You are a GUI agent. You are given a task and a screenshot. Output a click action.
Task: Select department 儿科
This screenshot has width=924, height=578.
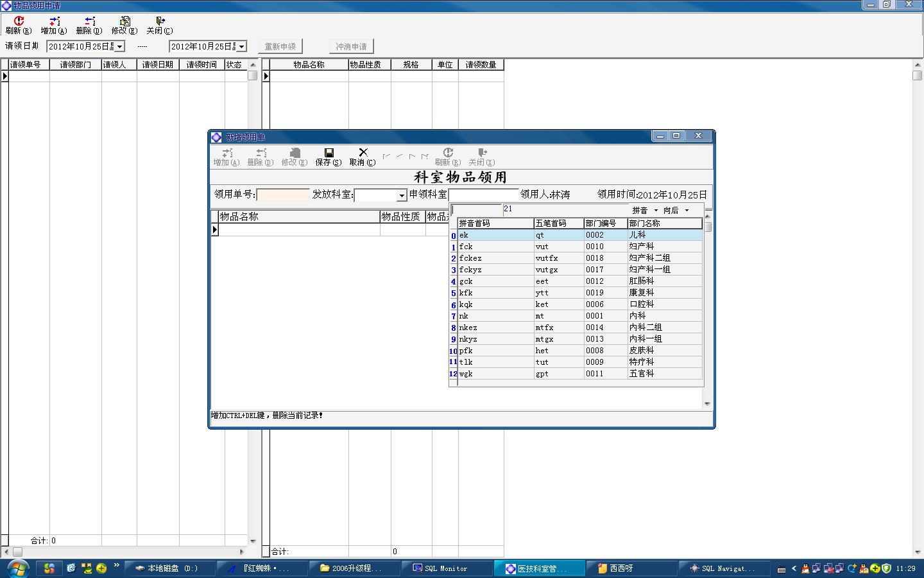point(580,235)
